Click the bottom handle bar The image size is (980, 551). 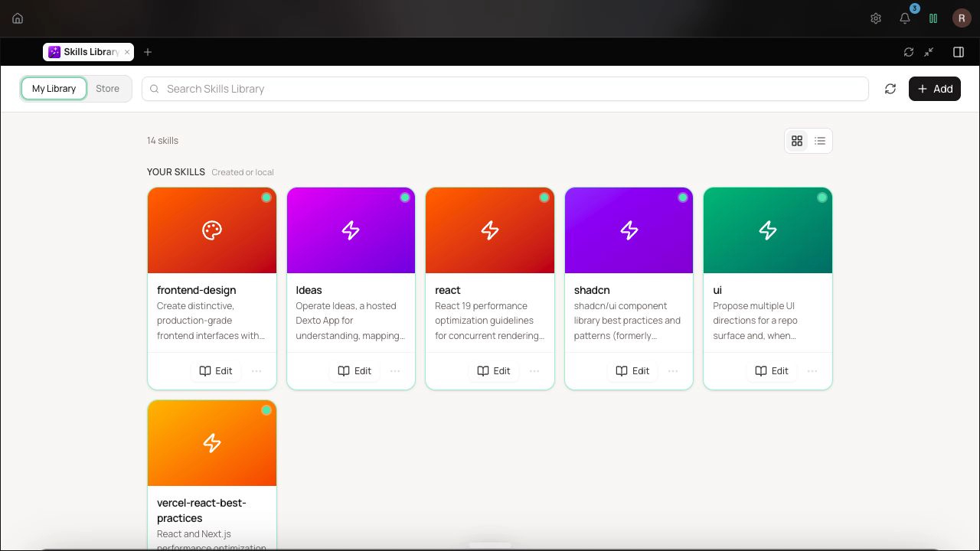(x=490, y=545)
